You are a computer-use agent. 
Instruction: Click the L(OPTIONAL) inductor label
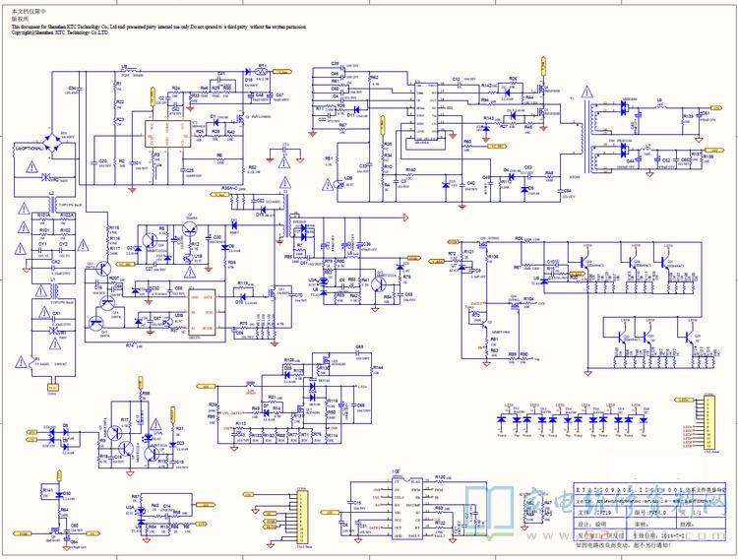tap(30, 149)
